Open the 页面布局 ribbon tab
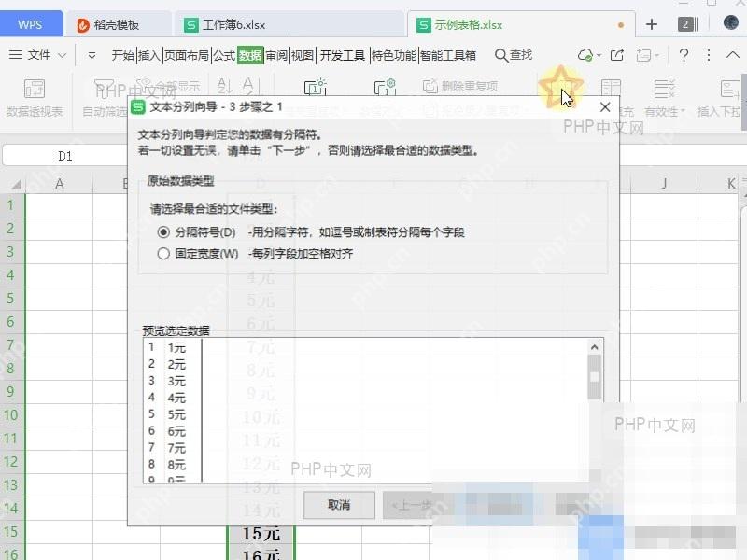The height and width of the screenshot is (560, 747). pos(186,55)
